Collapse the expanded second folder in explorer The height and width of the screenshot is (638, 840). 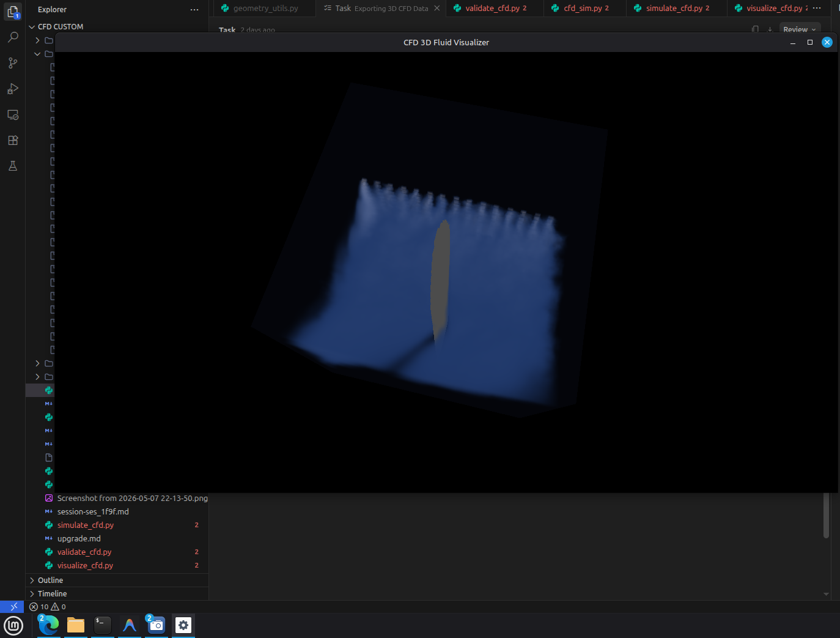pyautogui.click(x=37, y=54)
